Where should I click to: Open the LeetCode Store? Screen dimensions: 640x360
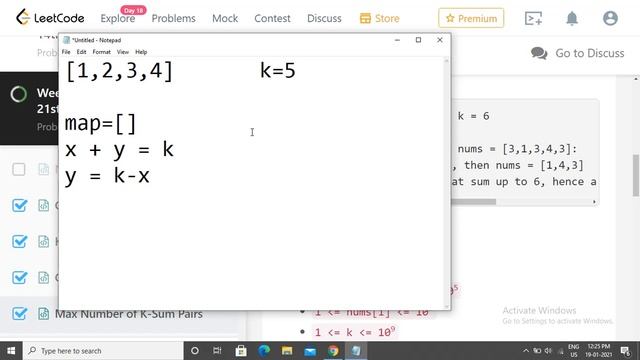point(380,18)
